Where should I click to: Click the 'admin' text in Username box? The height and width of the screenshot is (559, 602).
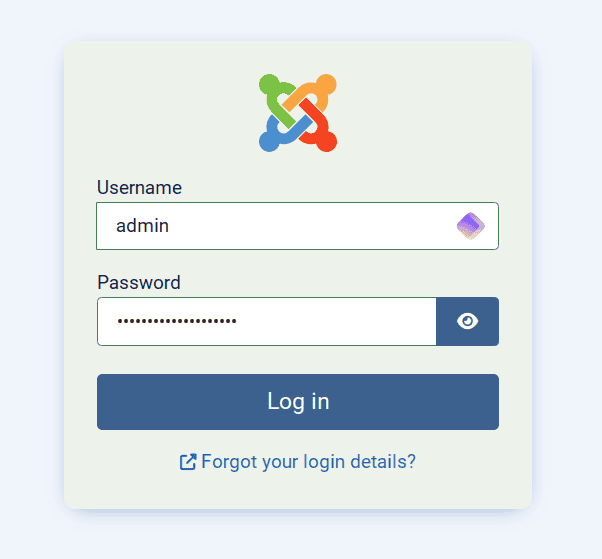(142, 226)
